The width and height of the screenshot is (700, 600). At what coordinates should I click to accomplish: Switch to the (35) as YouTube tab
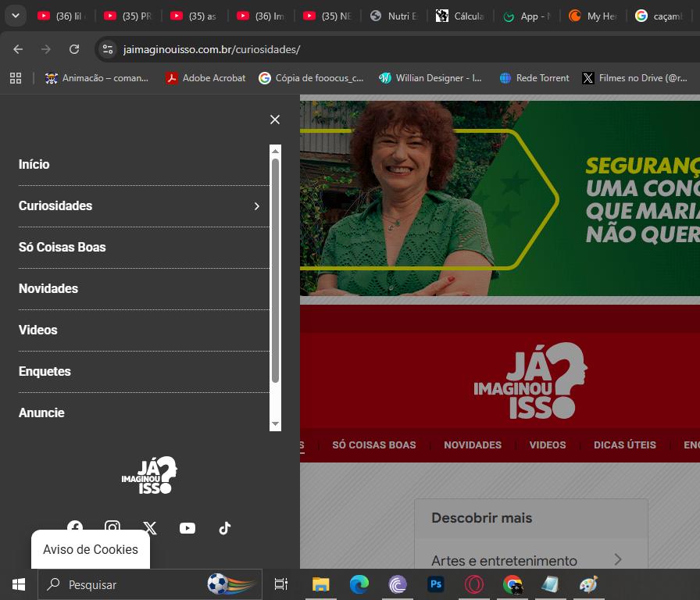coord(195,16)
